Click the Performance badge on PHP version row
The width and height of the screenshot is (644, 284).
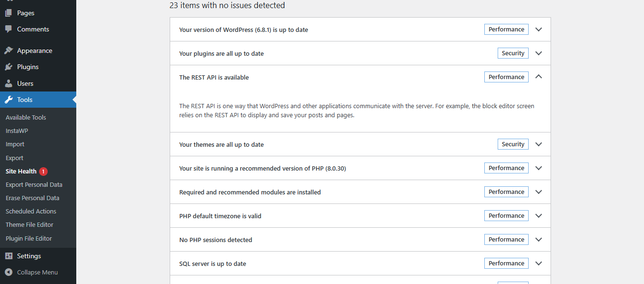[x=506, y=168]
